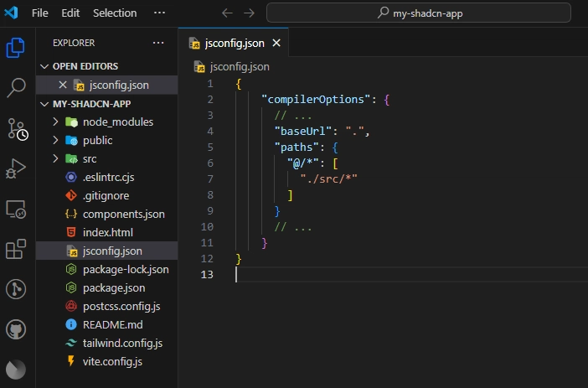Open package-lock.json file
This screenshot has width=588, height=388.
107,270
